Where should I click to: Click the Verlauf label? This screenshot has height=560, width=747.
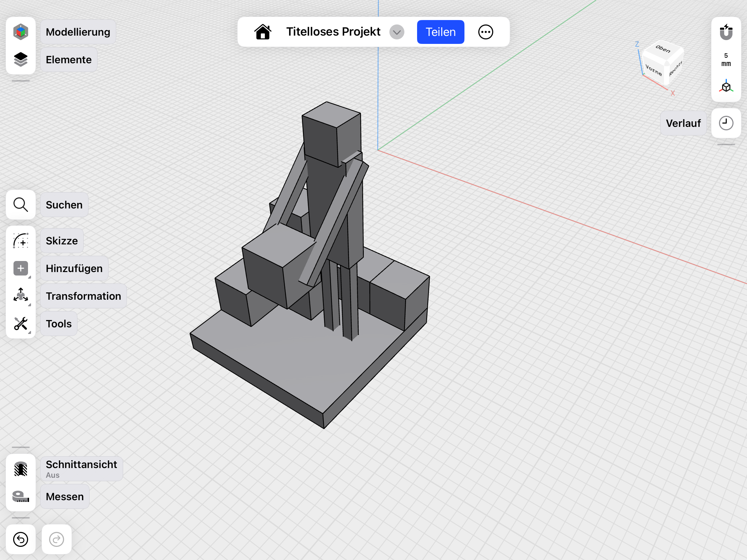[683, 123]
